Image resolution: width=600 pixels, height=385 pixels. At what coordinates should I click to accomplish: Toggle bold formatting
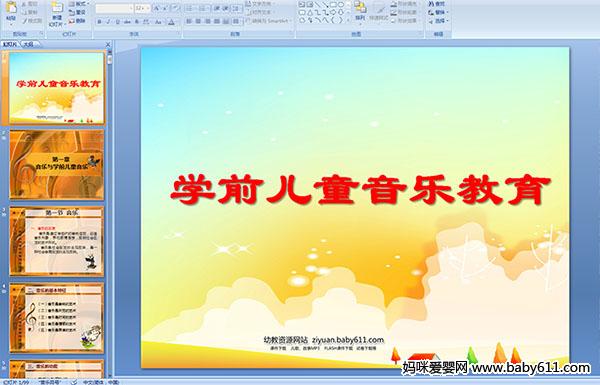[x=99, y=22]
